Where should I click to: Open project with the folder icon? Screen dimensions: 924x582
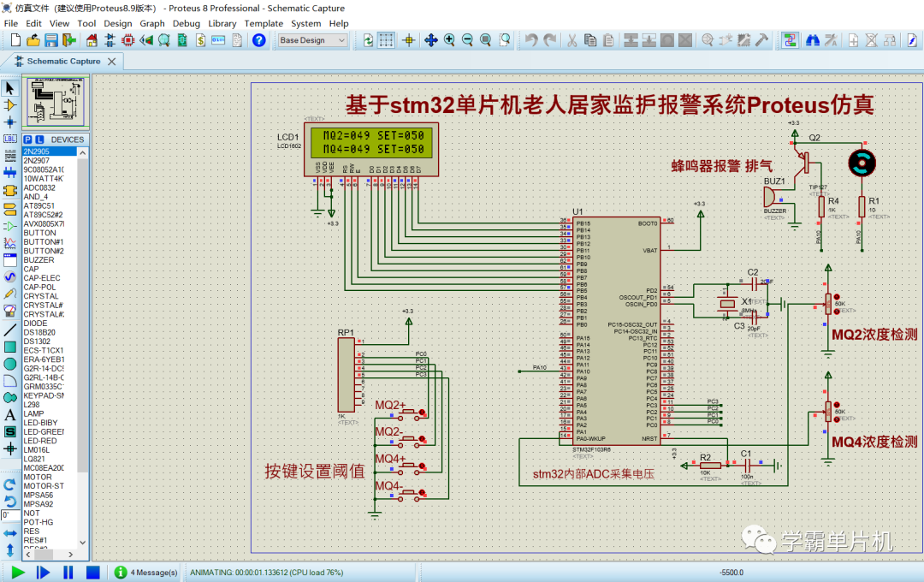click(x=33, y=40)
